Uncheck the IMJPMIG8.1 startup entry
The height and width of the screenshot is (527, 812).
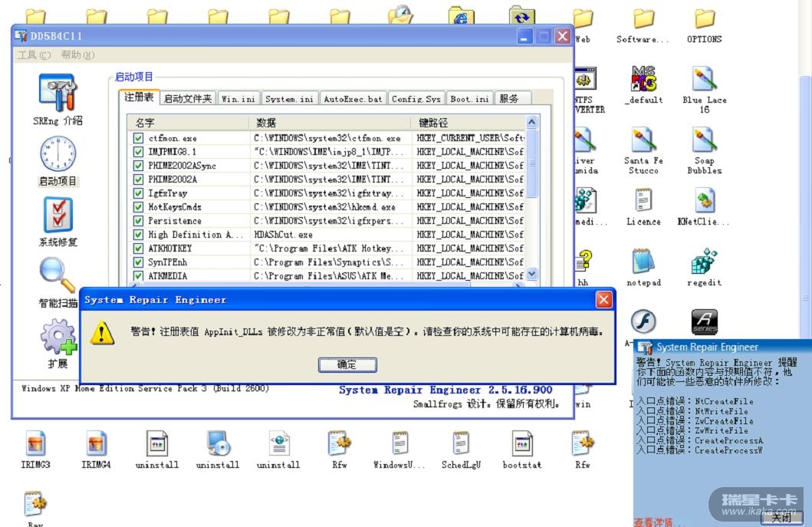pyautogui.click(x=138, y=152)
